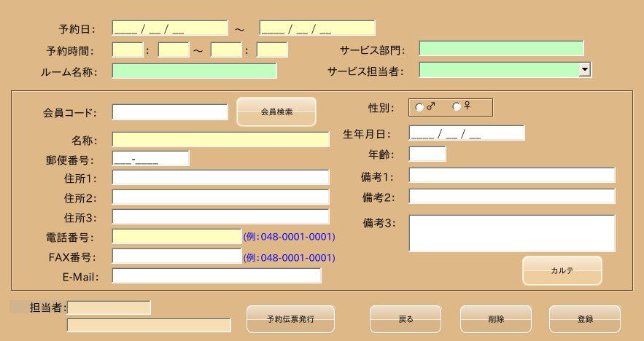This screenshot has width=644, height=341.
Task: Click the 住所3 input field
Action: [x=220, y=216]
